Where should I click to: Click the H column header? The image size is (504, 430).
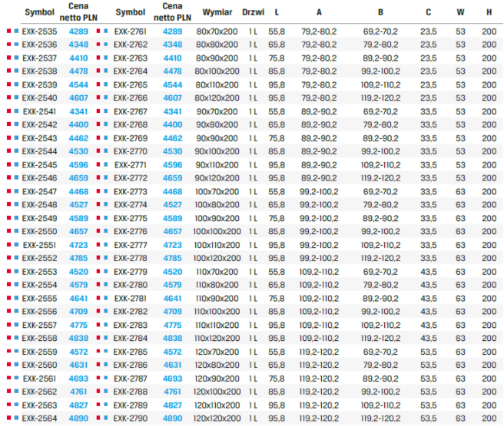point(489,12)
